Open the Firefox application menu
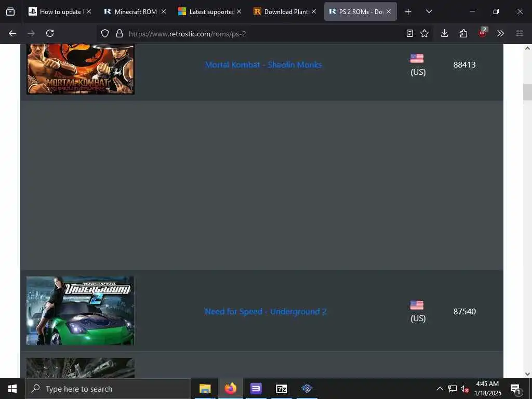The image size is (532, 399). [x=520, y=33]
